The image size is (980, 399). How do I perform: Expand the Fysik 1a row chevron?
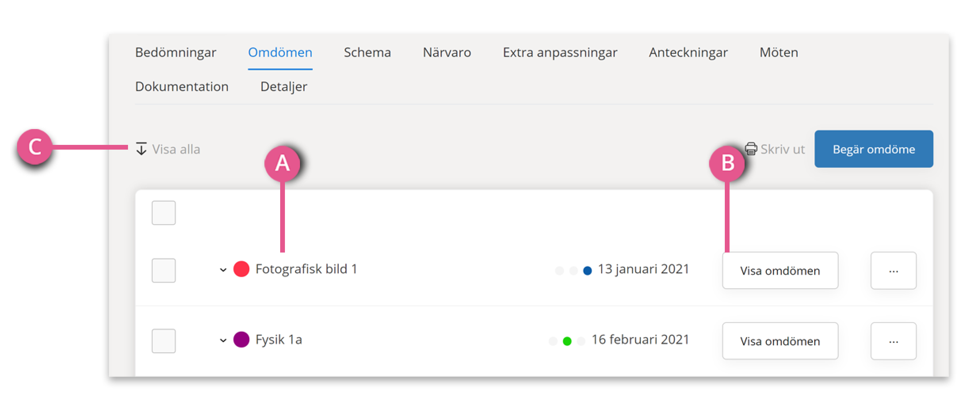click(x=223, y=340)
